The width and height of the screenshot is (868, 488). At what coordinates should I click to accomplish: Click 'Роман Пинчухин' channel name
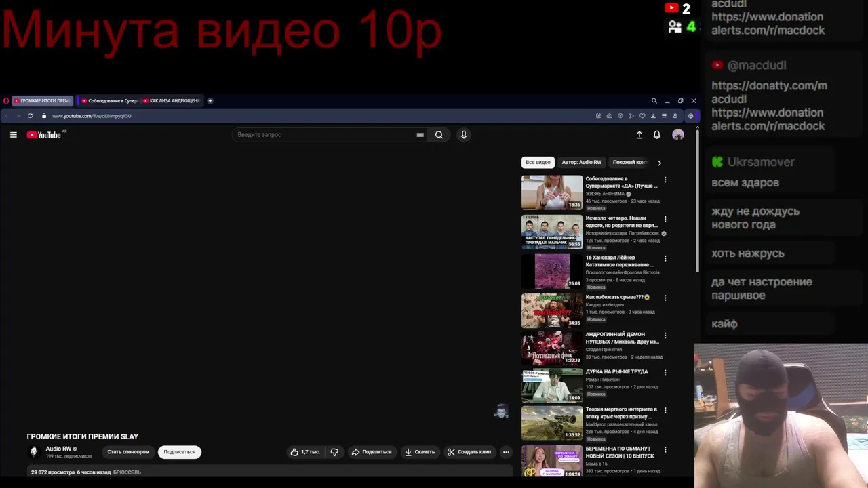(603, 380)
